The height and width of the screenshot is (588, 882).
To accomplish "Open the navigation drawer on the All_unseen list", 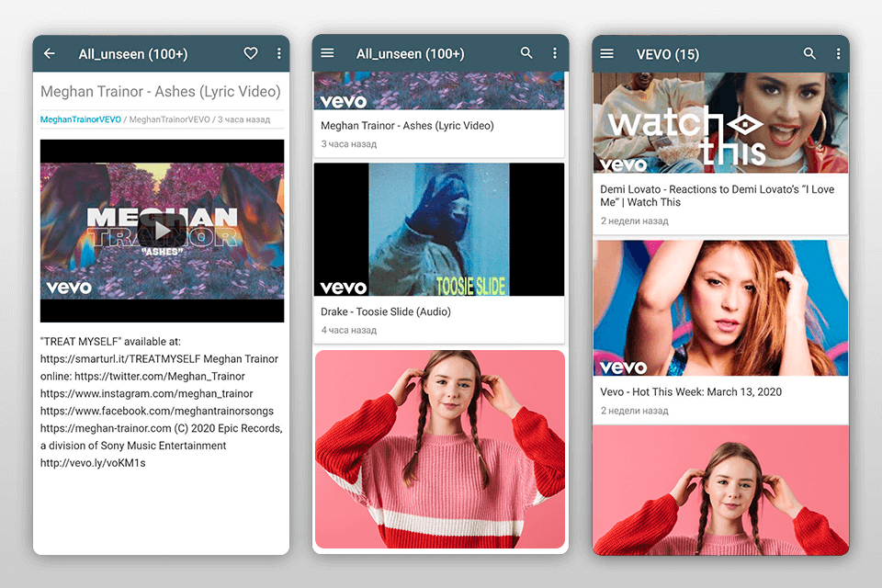I will pyautogui.click(x=327, y=53).
